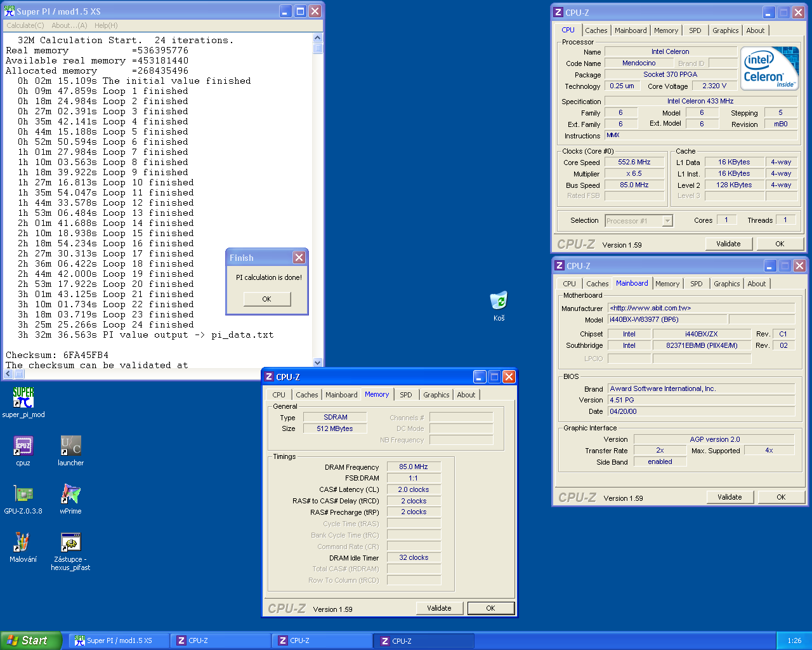Screen dimensions: 812x650
Task: Switch to About tab in top CPU-Z window
Action: (x=756, y=30)
